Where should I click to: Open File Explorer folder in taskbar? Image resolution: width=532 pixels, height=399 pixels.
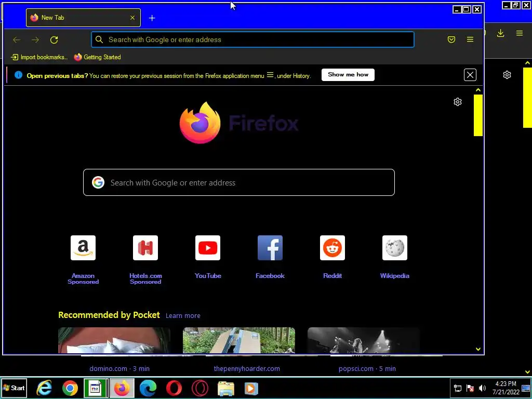[x=225, y=388]
